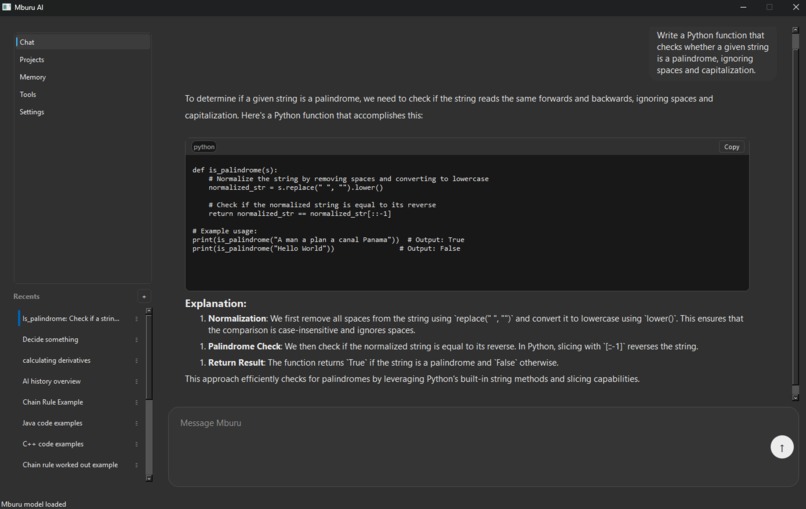
Task: Minimize the Mburu AI window
Action: [x=743, y=7]
